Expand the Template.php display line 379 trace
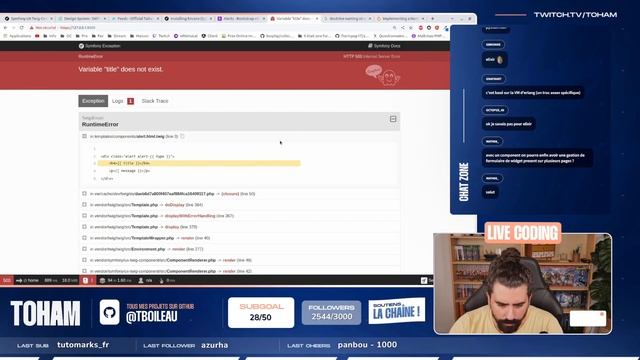 tap(84, 227)
